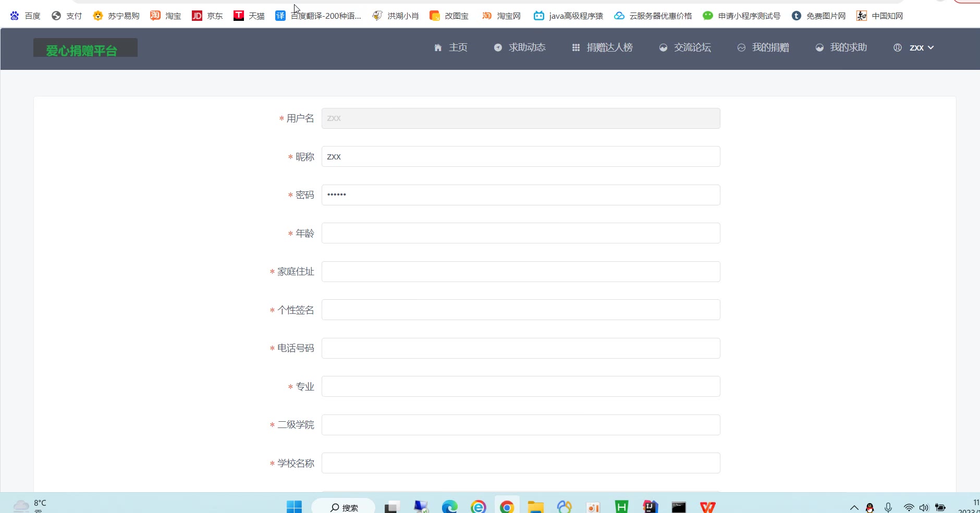Viewport: 980px width, 513px height.
Task: Go to the 主页 menu item
Action: click(451, 47)
